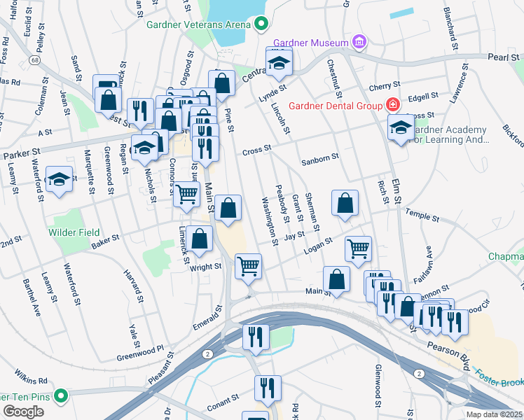Open the restaurant marker on Conant St

click(x=268, y=391)
